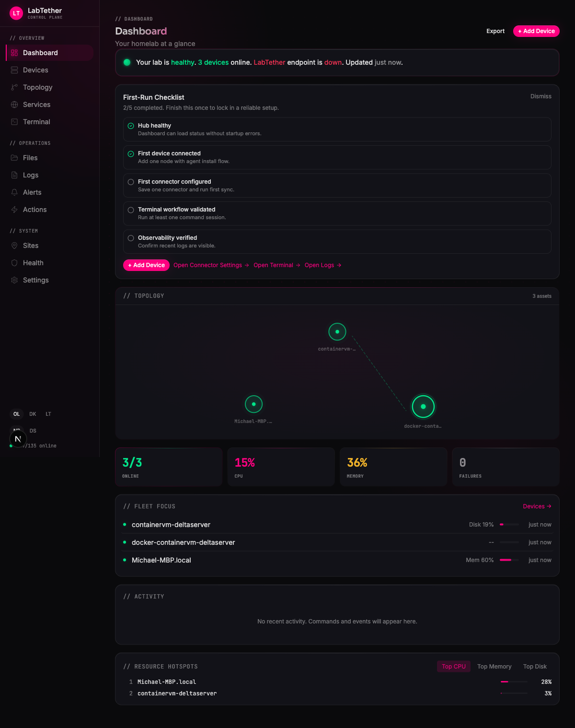This screenshot has width=575, height=728.
Task: Click the Next.js N dev indicator
Action: tap(18, 439)
